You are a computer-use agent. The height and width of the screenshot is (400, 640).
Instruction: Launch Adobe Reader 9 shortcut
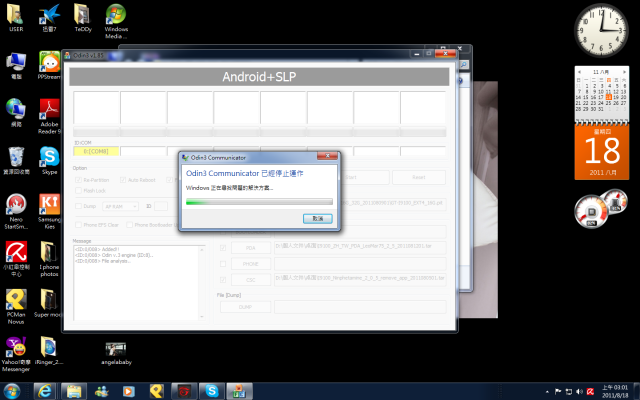click(x=49, y=116)
